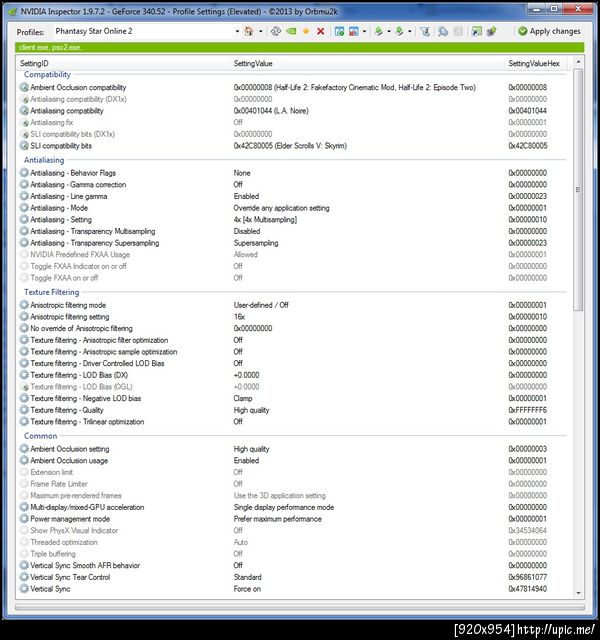Click the red X delete profile icon
This screenshot has width=600, height=640.
tap(321, 31)
